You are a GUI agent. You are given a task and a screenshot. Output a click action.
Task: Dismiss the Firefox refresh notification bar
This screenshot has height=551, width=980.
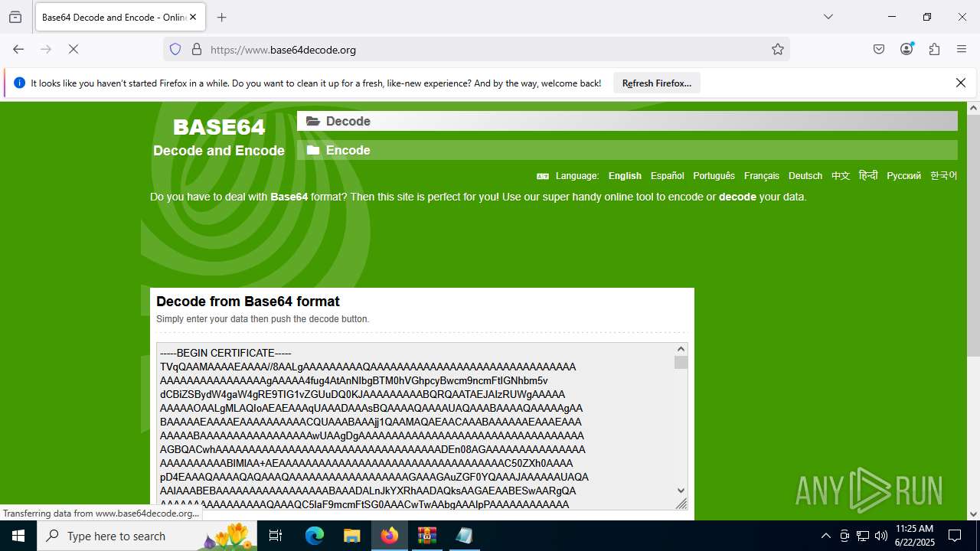click(x=961, y=83)
